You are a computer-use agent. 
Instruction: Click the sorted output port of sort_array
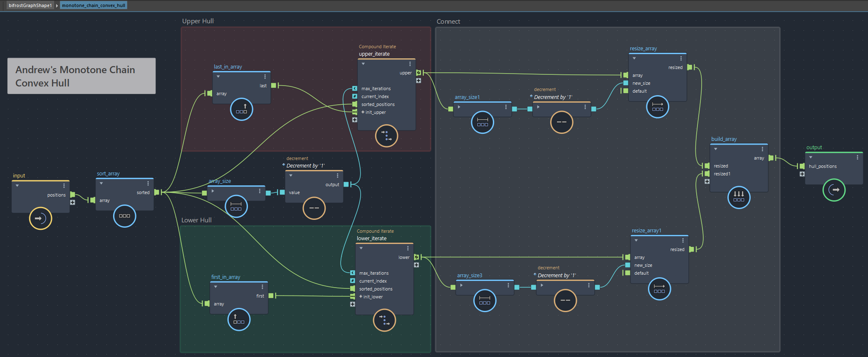[x=156, y=192]
